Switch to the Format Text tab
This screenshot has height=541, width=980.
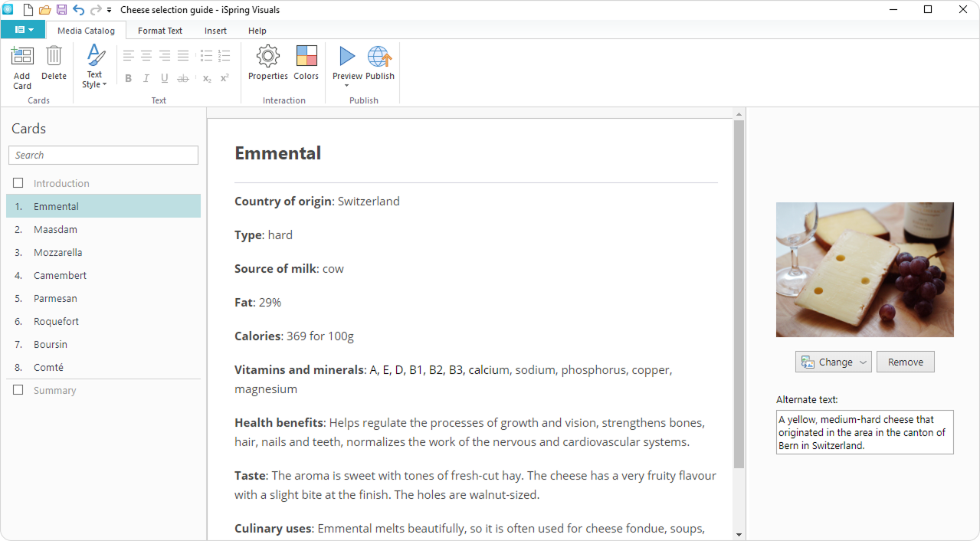(x=160, y=31)
